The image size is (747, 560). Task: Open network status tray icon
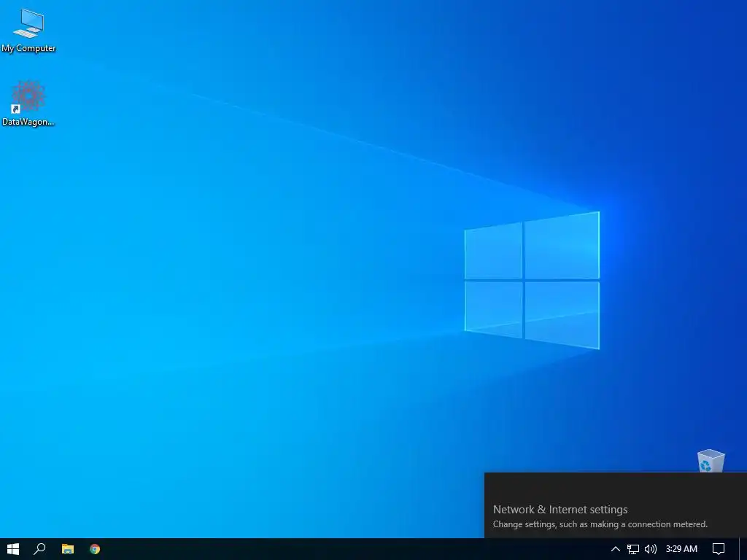[x=632, y=549]
